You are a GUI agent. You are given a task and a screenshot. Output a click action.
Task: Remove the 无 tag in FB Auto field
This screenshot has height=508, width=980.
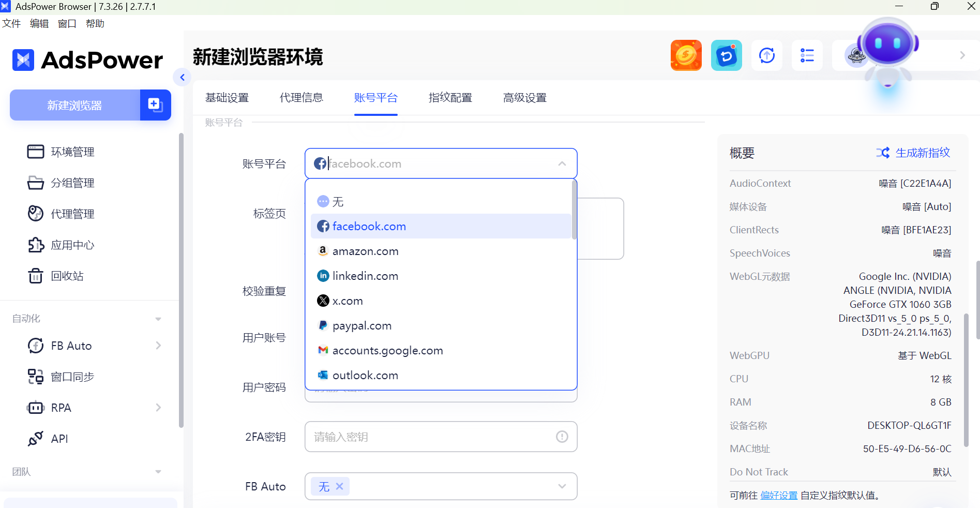tap(340, 486)
